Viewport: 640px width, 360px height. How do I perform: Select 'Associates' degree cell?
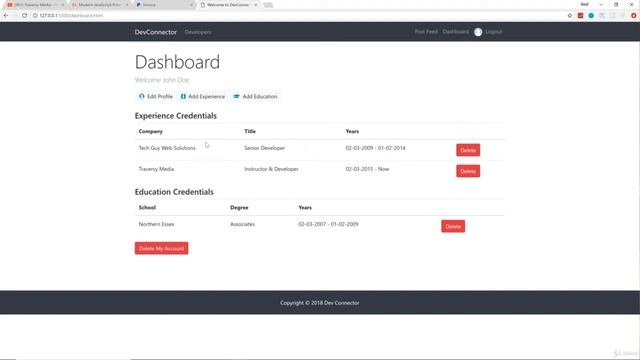242,224
